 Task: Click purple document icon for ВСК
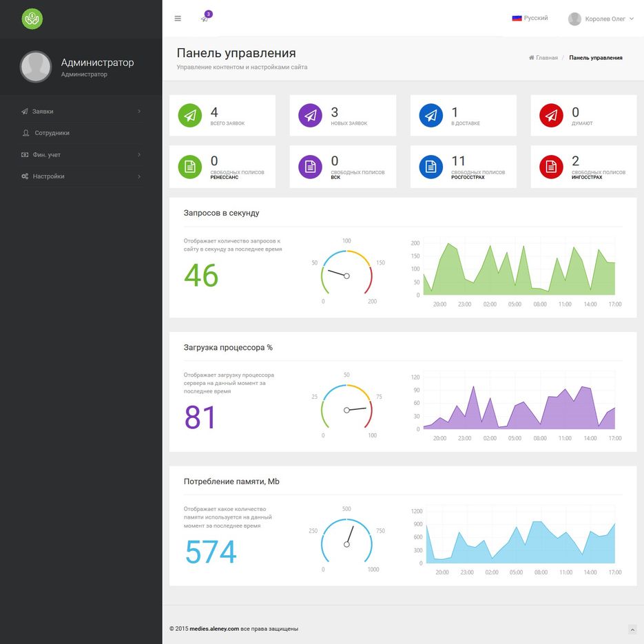310,167
